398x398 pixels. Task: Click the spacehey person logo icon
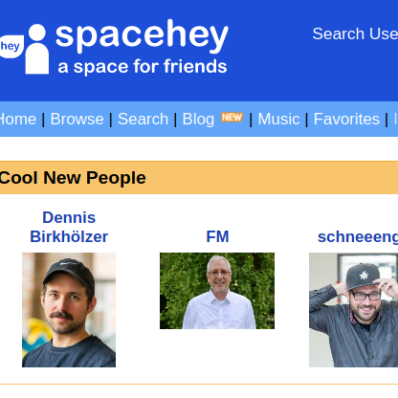coord(37,49)
